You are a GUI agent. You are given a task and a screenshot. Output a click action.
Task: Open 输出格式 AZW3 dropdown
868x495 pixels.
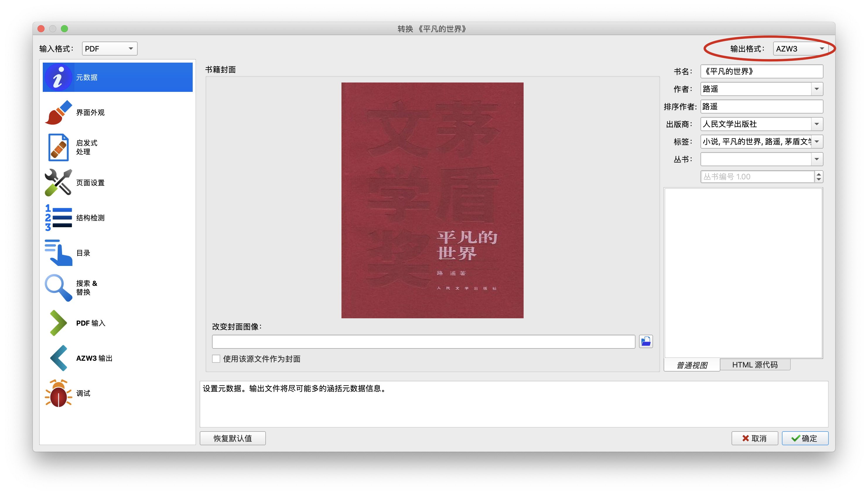(800, 49)
